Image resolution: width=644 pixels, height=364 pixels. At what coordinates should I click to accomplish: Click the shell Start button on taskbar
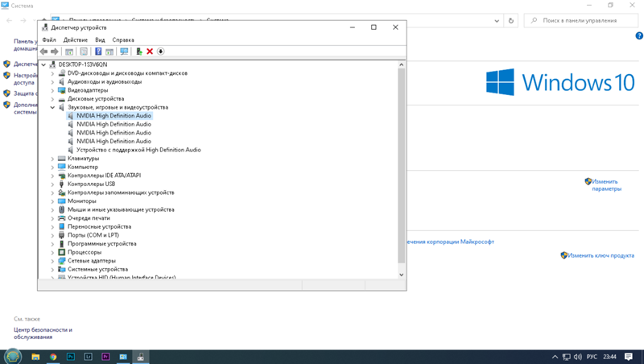[x=12, y=356]
